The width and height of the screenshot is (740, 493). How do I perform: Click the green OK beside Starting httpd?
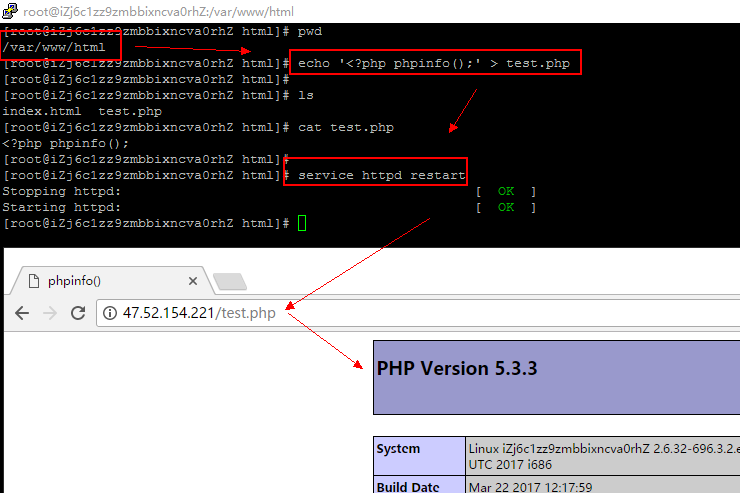pos(506,207)
